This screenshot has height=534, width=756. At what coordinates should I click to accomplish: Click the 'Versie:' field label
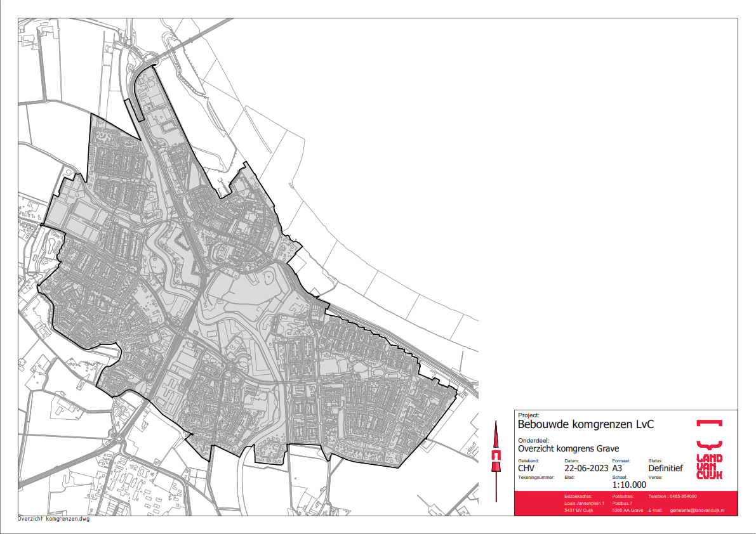coord(655,477)
